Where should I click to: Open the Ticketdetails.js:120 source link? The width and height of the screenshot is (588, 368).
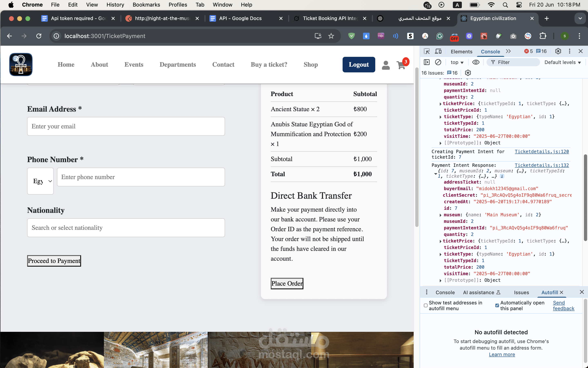[x=542, y=151]
